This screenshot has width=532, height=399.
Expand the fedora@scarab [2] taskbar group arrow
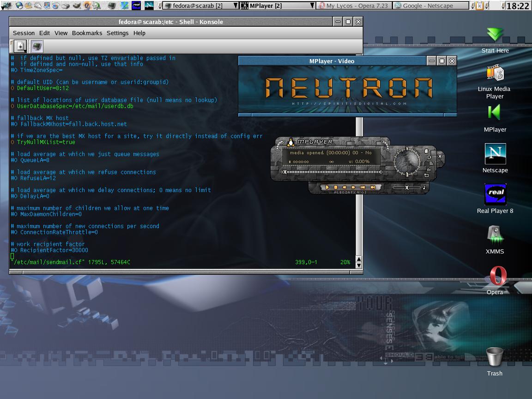(x=236, y=6)
